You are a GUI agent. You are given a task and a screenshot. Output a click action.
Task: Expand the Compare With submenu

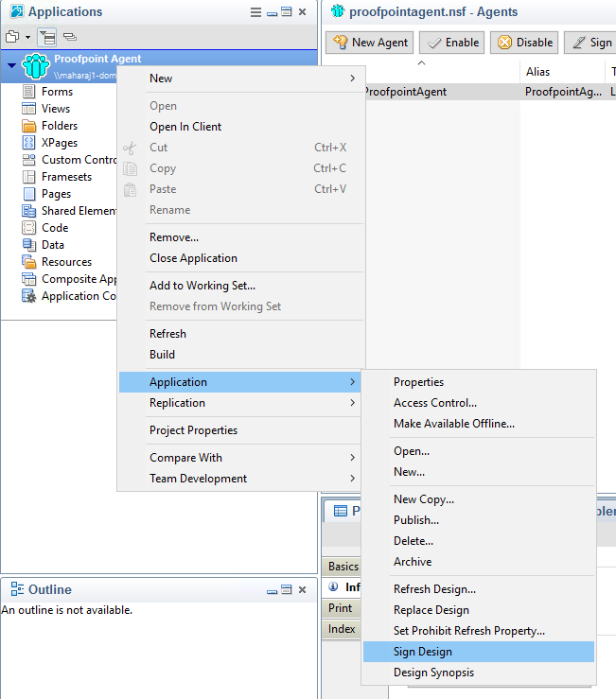click(353, 458)
